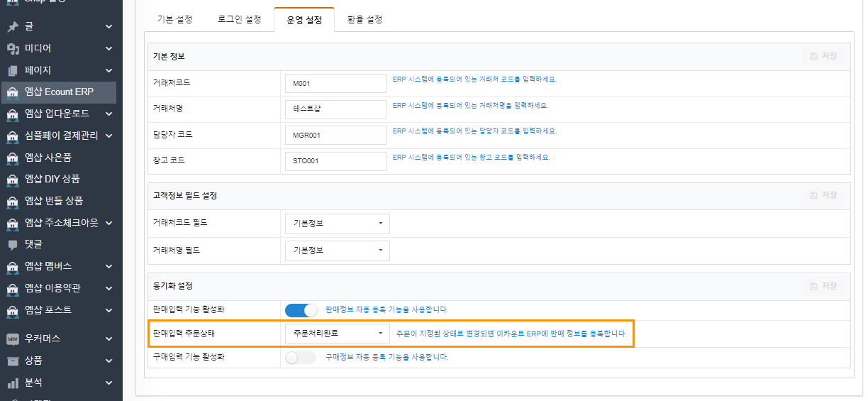Click the 우커머스 Woo icon
868x401 pixels.
pyautogui.click(x=12, y=339)
